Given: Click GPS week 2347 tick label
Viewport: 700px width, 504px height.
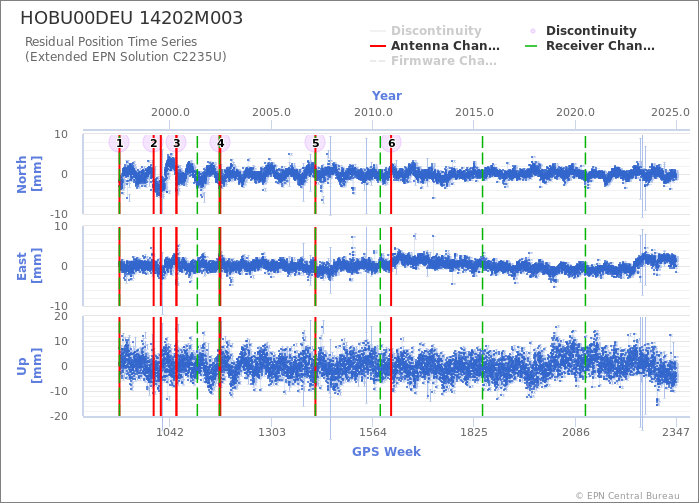Looking at the screenshot, I should tap(675, 432).
